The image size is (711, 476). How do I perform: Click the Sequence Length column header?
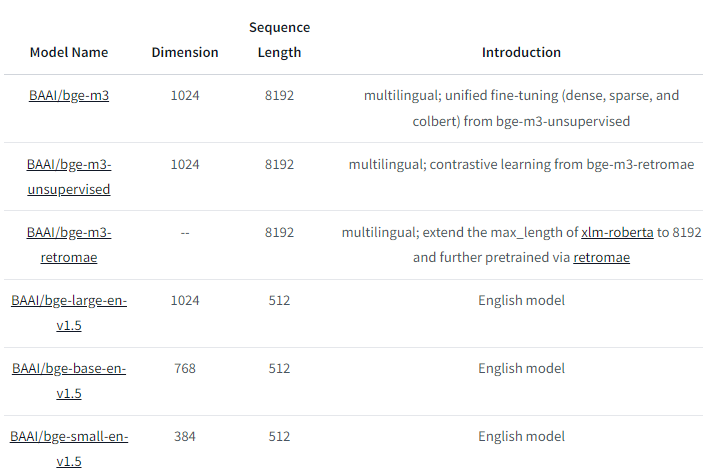(279, 40)
